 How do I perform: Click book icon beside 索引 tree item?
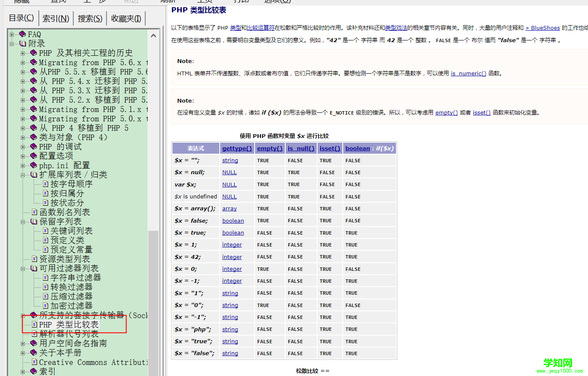point(34,371)
